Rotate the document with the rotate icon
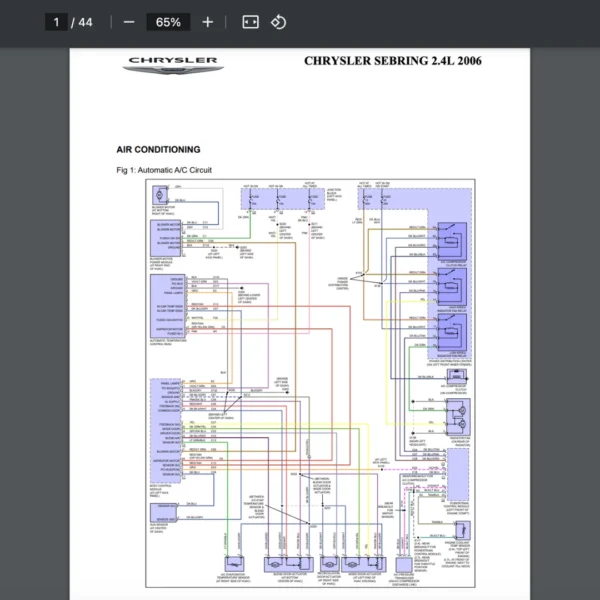The image size is (600, 600). point(279,22)
